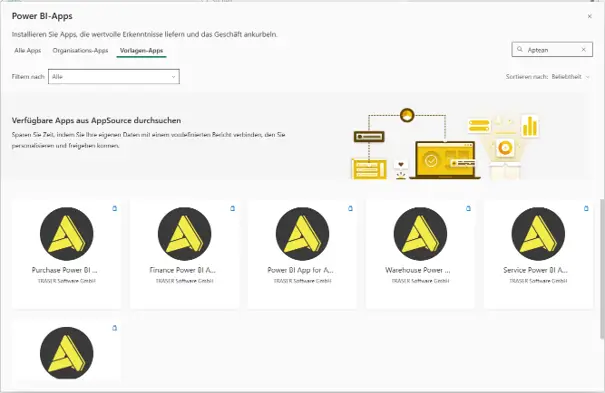Click the Service Power BI A... title
Image resolution: width=605 pixels, height=393 pixels.
point(536,270)
